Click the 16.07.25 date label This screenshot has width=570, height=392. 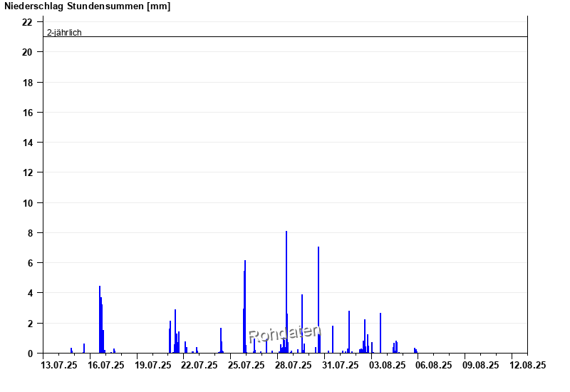[106, 365]
